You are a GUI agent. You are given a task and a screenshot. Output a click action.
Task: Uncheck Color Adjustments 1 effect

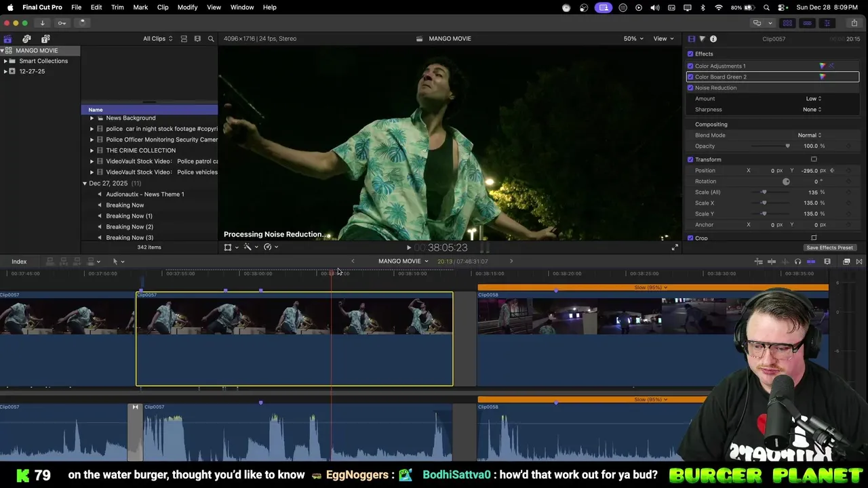(x=690, y=66)
